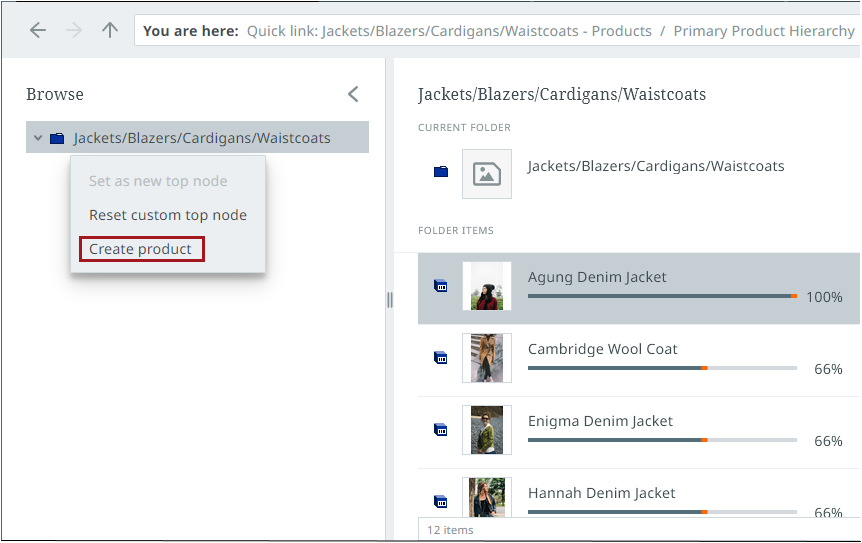Open the Agung Denim Jacket thumbnail
This screenshot has width=862, height=543.
click(487, 286)
